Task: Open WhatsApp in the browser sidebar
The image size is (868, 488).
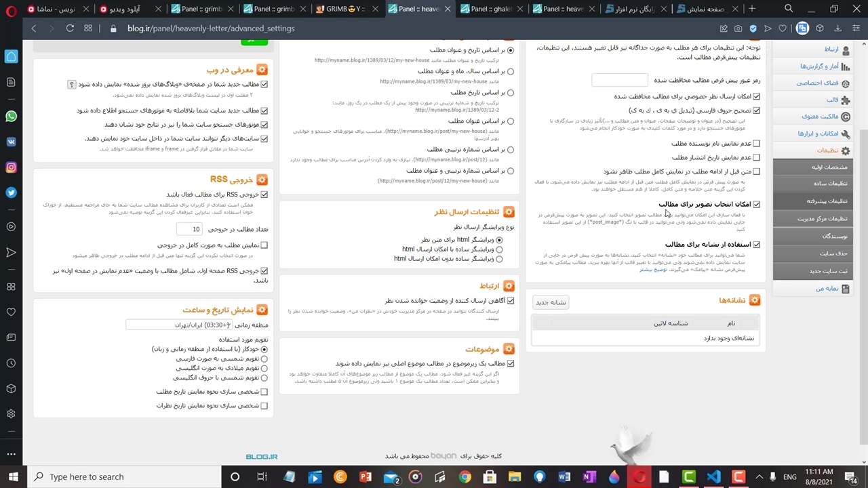Action: coord(11,117)
